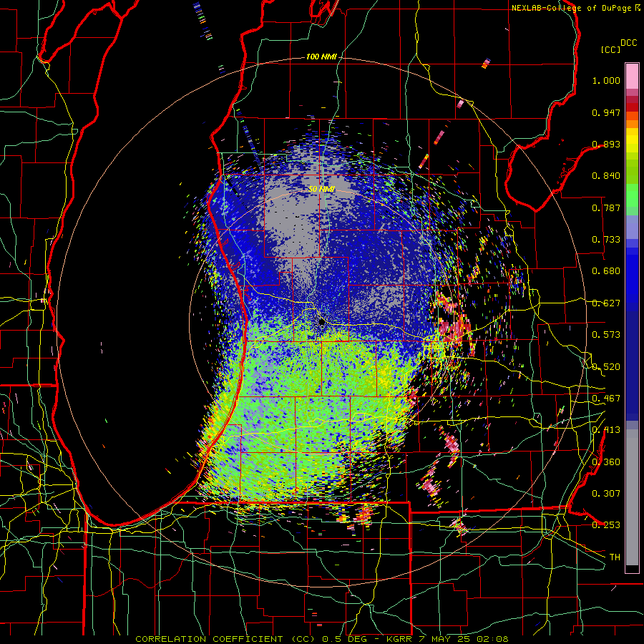Select the 0.413 scale value

[606, 430]
